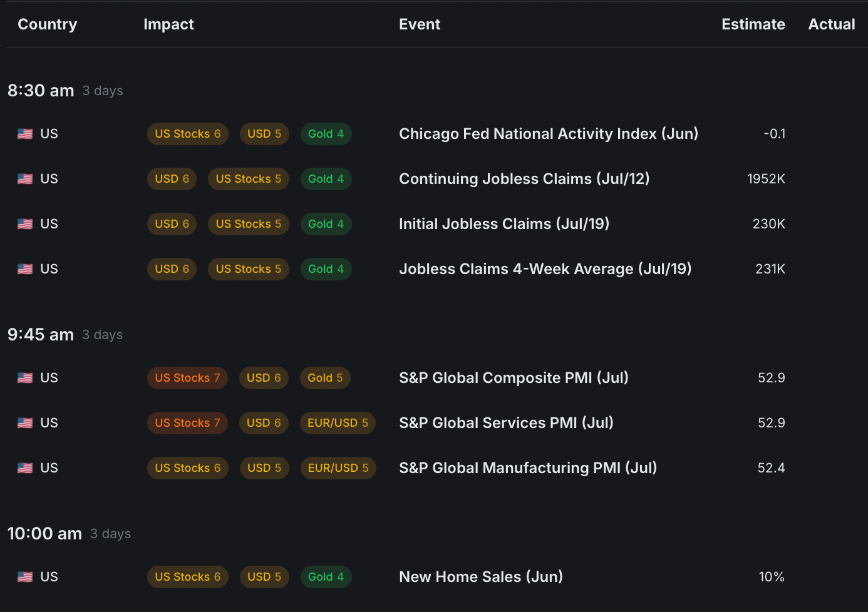Image resolution: width=868 pixels, height=612 pixels.
Task: Open S&P Global Manufacturing PMI (Jul) event
Action: [527, 468]
